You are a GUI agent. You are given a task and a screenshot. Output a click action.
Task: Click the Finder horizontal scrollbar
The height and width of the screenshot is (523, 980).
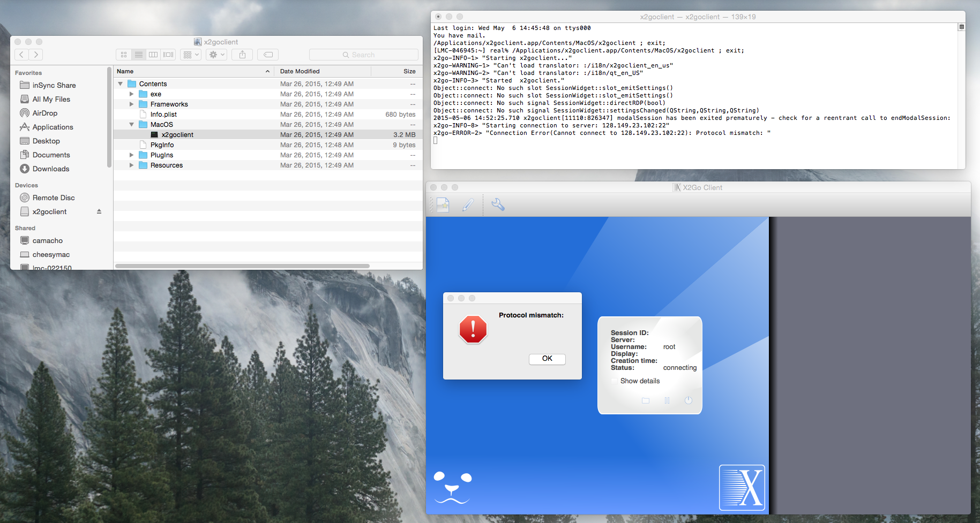point(242,266)
